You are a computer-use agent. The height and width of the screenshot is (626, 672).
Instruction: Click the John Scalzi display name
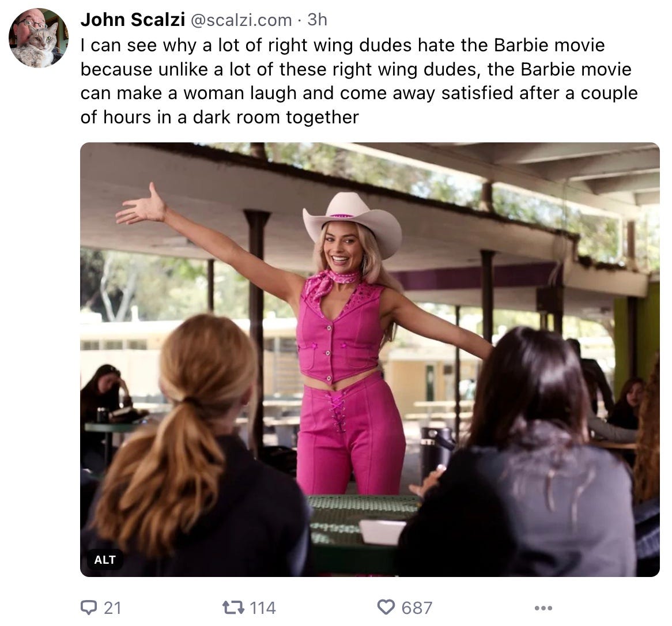[133, 20]
